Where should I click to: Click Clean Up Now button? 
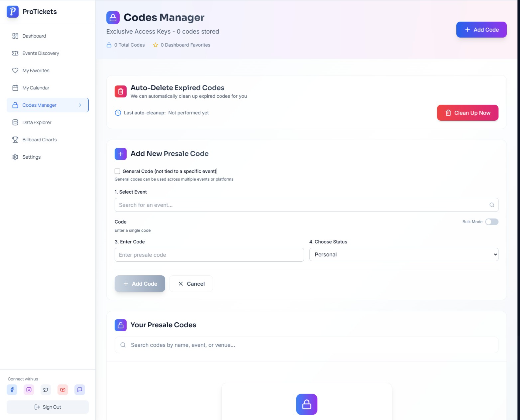[x=467, y=113]
